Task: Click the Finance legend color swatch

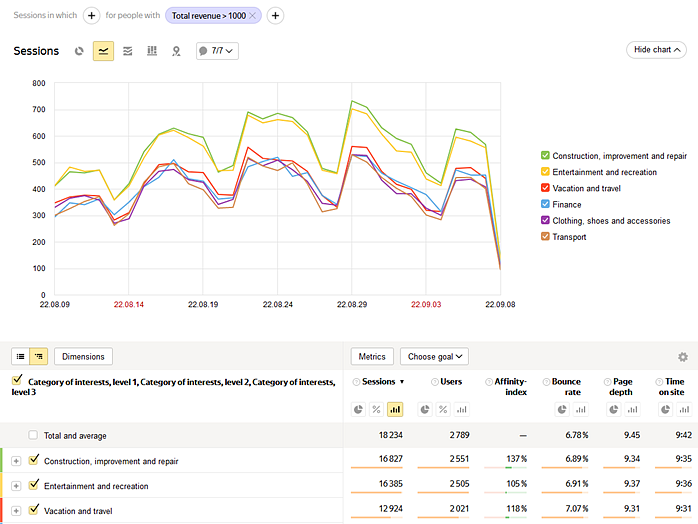Action: pyautogui.click(x=545, y=204)
